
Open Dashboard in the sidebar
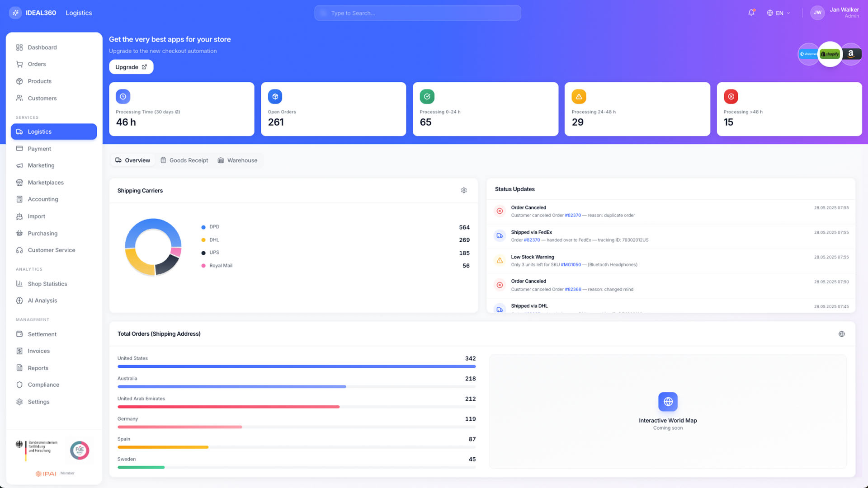54,47
